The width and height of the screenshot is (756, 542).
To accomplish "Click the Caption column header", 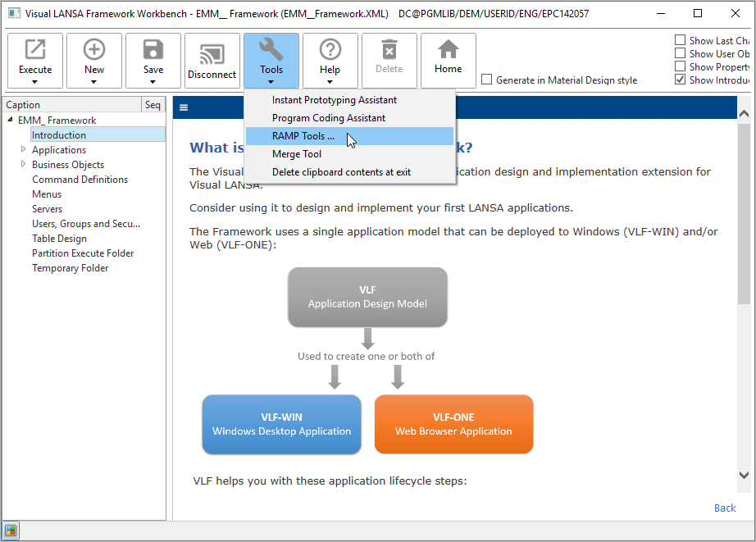I will tap(72, 105).
